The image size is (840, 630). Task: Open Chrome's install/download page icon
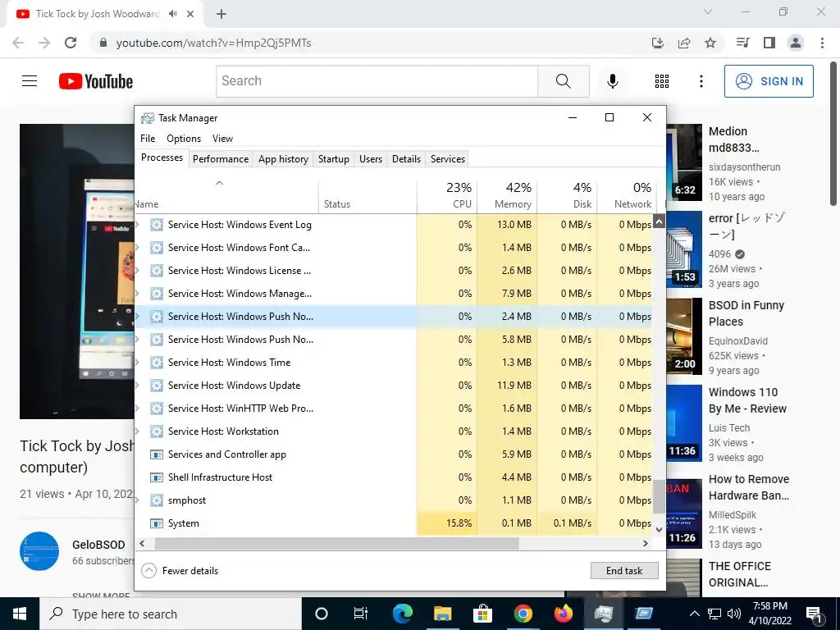658,43
